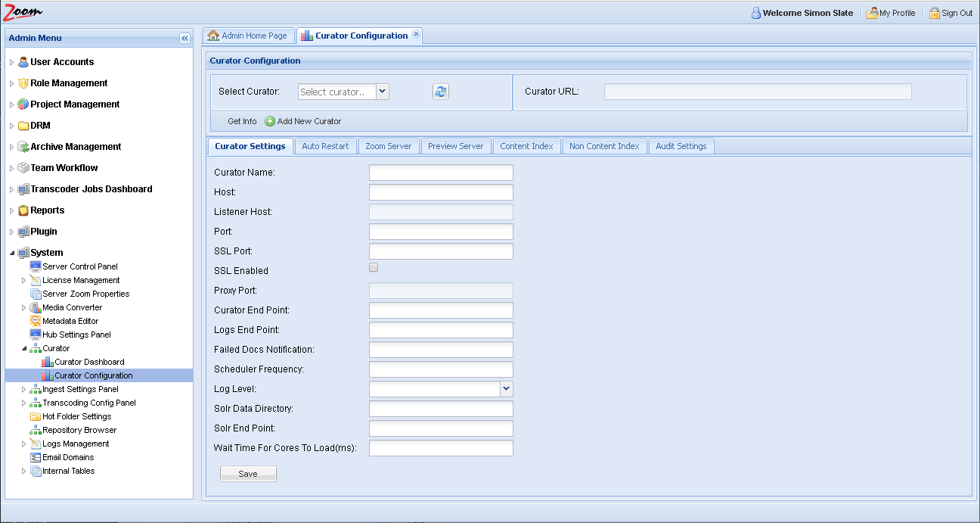Click the Sign Out link text
Screen dimensions: 980x523
pos(957,13)
